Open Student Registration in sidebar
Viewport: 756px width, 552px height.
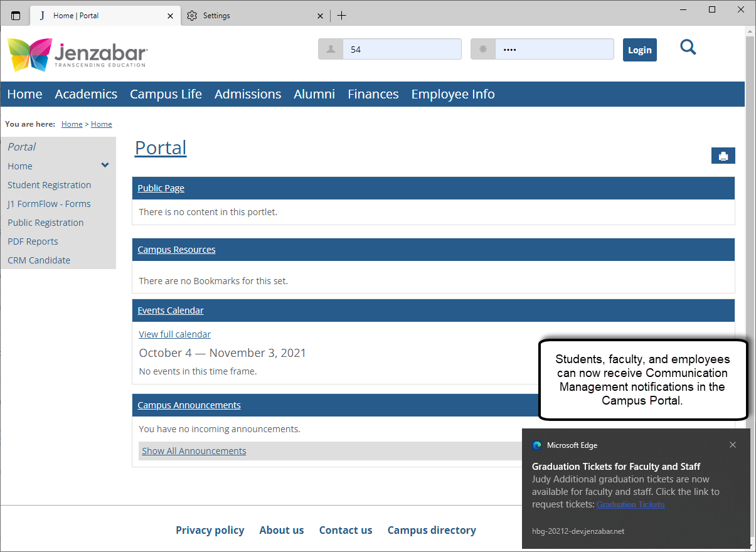pyautogui.click(x=50, y=185)
